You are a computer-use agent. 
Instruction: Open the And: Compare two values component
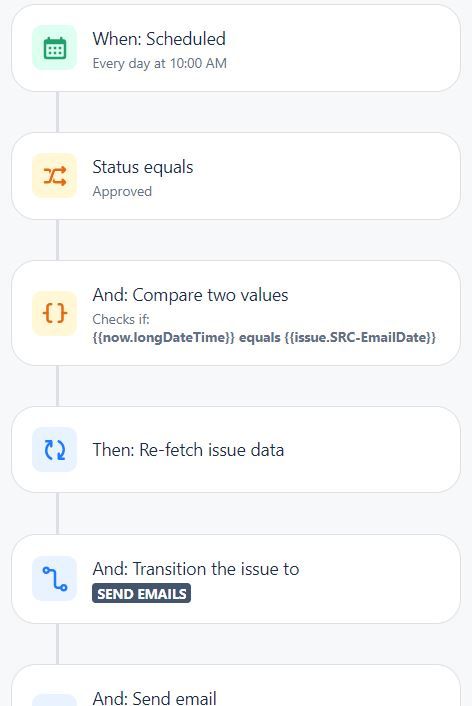[x=236, y=313]
